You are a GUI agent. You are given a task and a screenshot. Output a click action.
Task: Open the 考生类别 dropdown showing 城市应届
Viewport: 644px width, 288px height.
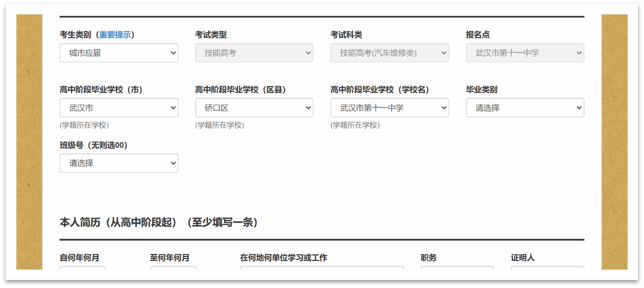point(119,53)
